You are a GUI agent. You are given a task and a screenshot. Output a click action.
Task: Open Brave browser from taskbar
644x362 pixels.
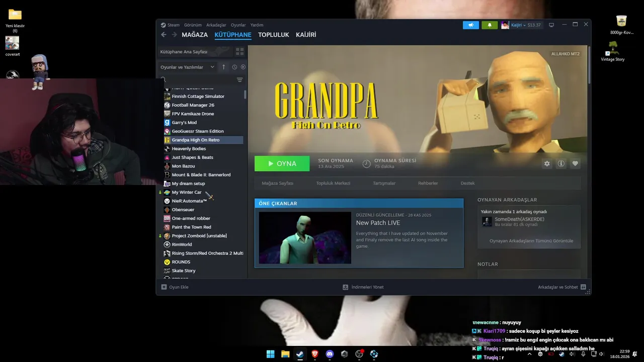point(315,354)
